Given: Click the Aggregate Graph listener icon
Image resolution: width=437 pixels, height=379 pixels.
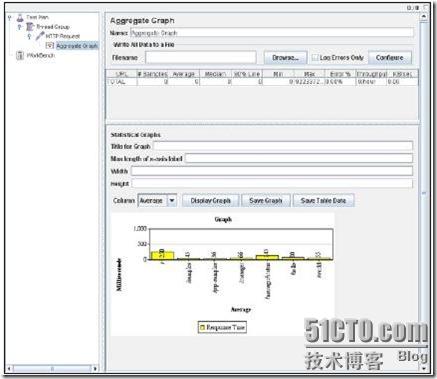Looking at the screenshot, I should (50, 45).
